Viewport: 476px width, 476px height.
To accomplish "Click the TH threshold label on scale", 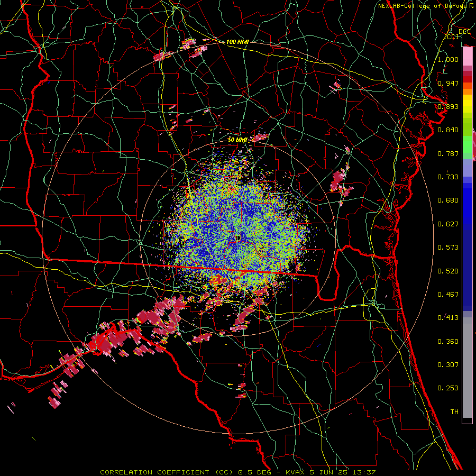I will pos(454,412).
